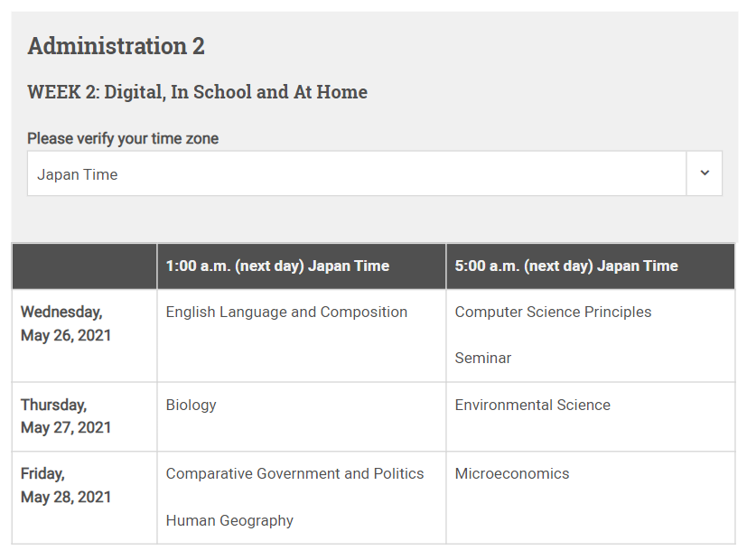Click Environmental Science exam entry
The height and width of the screenshot is (560, 747).
(x=533, y=405)
